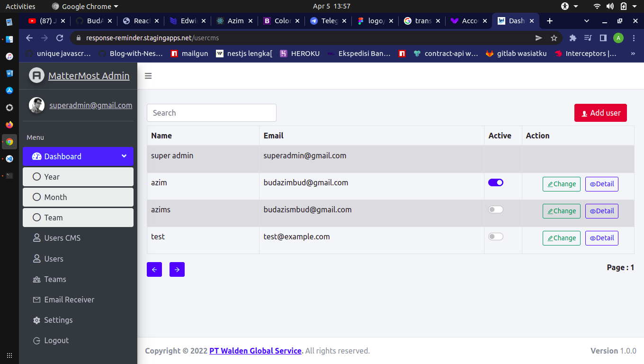This screenshot has height=364, width=644.
Task: Open Users CMS in the sidebar
Action: click(x=62, y=238)
